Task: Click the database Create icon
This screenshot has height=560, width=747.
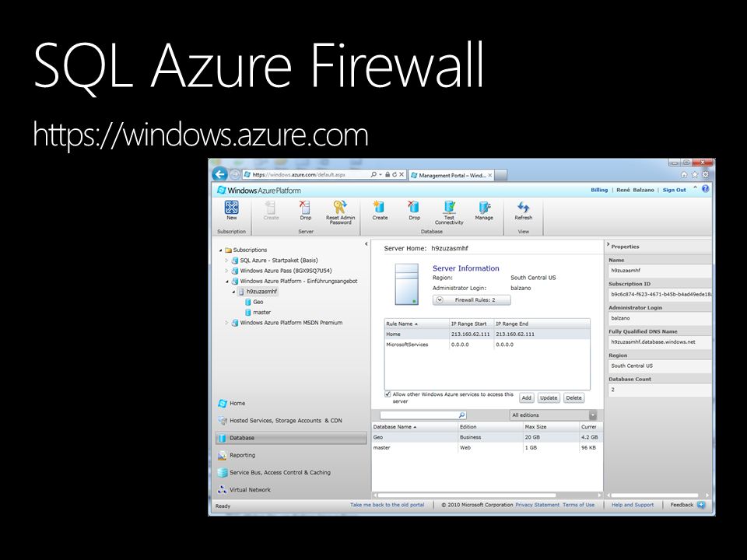Action: tap(379, 207)
